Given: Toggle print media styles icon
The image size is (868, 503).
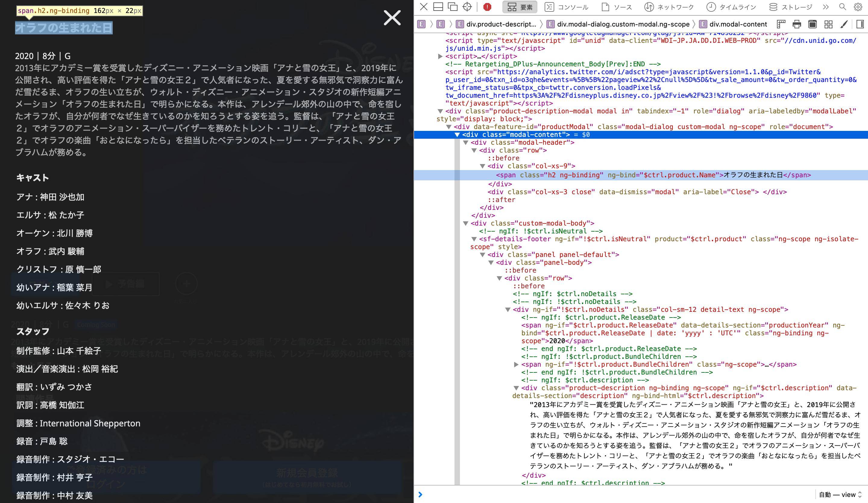Looking at the screenshot, I should pyautogui.click(x=797, y=24).
